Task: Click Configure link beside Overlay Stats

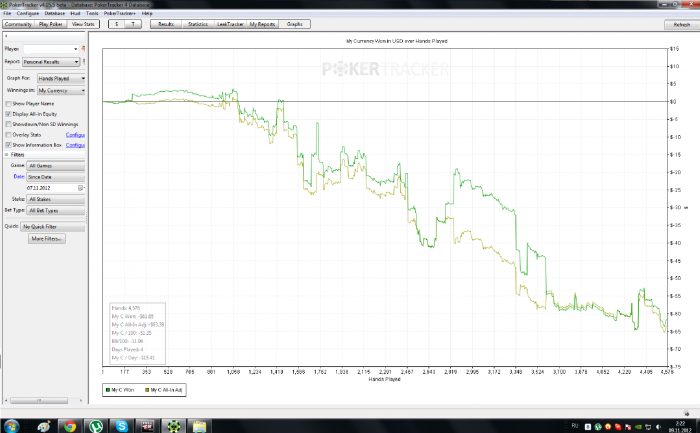Action: [75, 135]
